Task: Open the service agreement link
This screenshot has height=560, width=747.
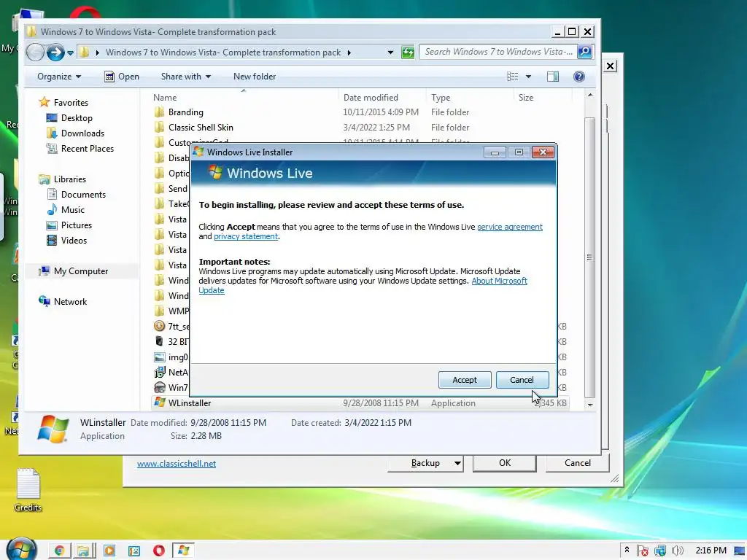Action: tap(510, 227)
